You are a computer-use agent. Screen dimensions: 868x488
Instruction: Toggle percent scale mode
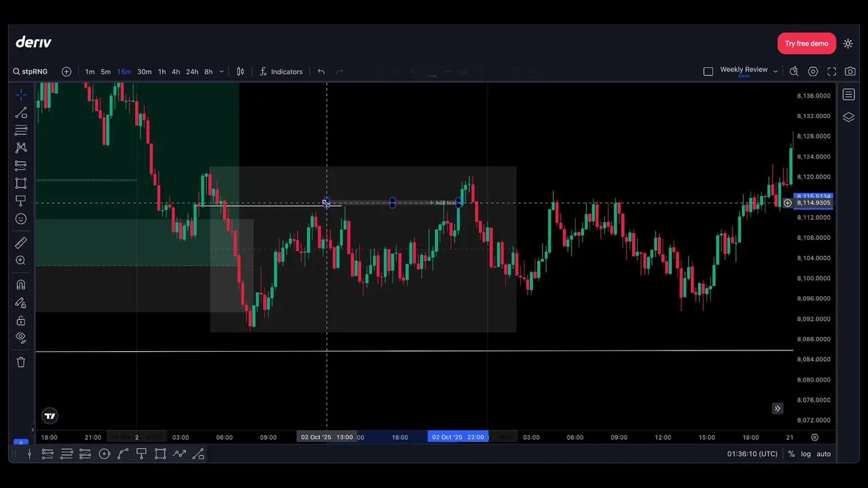coord(791,454)
